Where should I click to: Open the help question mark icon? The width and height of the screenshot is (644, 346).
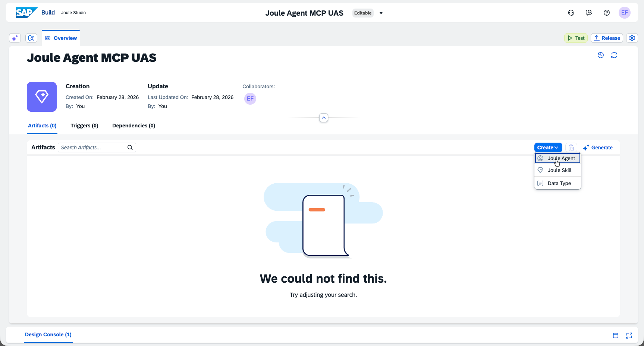click(x=607, y=13)
